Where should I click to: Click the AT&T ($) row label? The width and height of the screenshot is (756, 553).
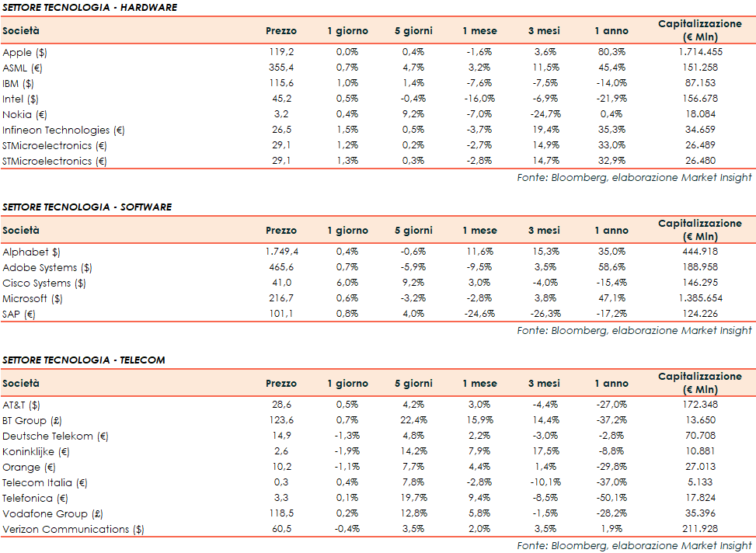[x=22, y=405]
